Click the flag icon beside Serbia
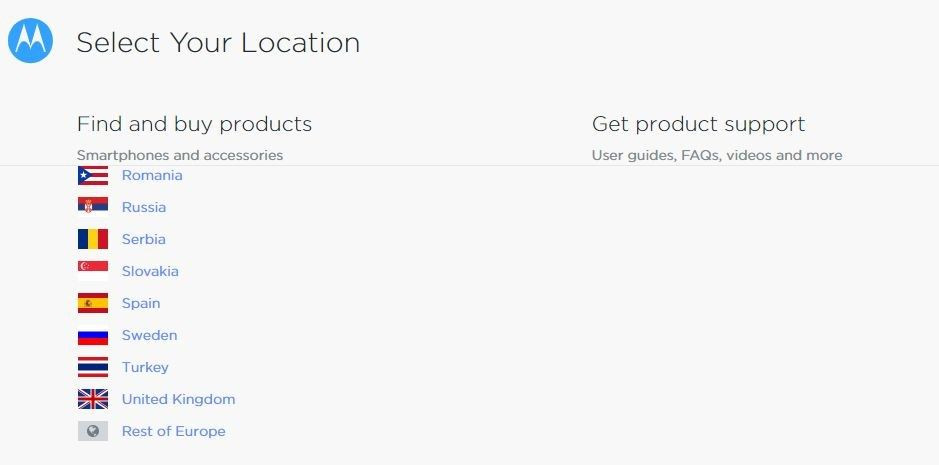Screen dimensions: 939x465 (93, 239)
